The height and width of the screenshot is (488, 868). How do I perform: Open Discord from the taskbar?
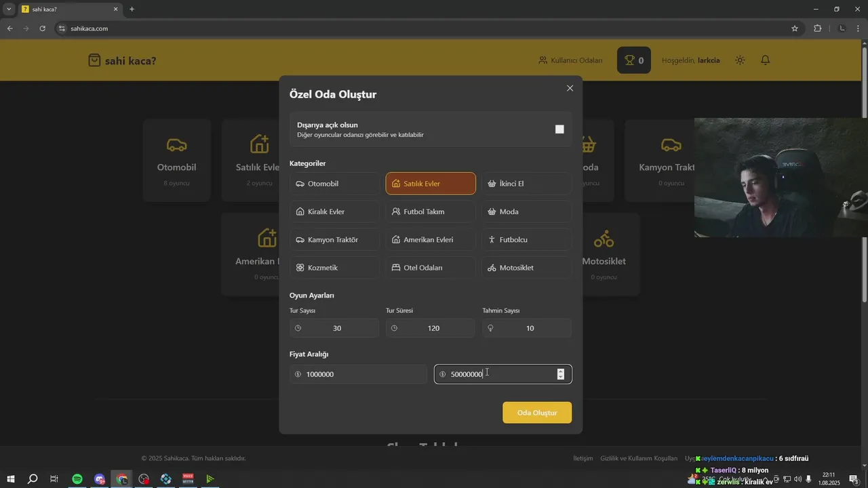click(100, 479)
